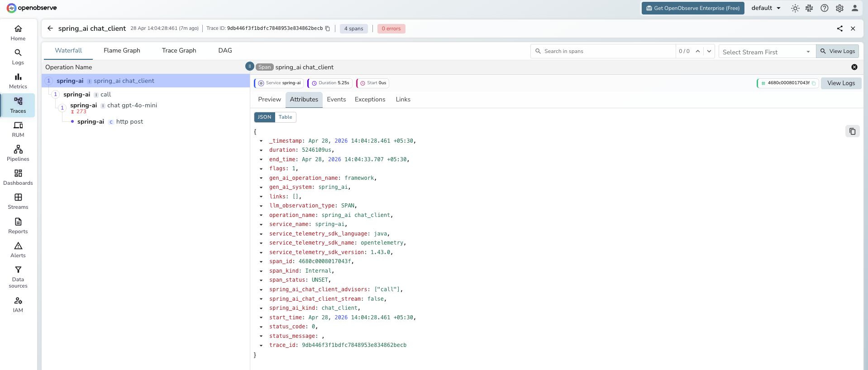Jump to previous search match
Screen dimensions: 868x370
pyautogui.click(x=698, y=51)
